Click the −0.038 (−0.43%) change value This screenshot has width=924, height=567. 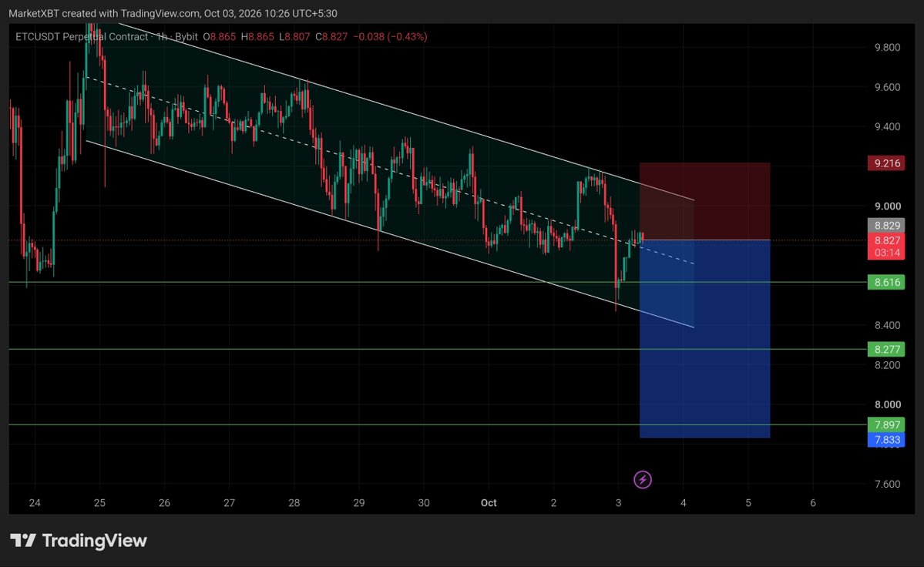pos(390,36)
